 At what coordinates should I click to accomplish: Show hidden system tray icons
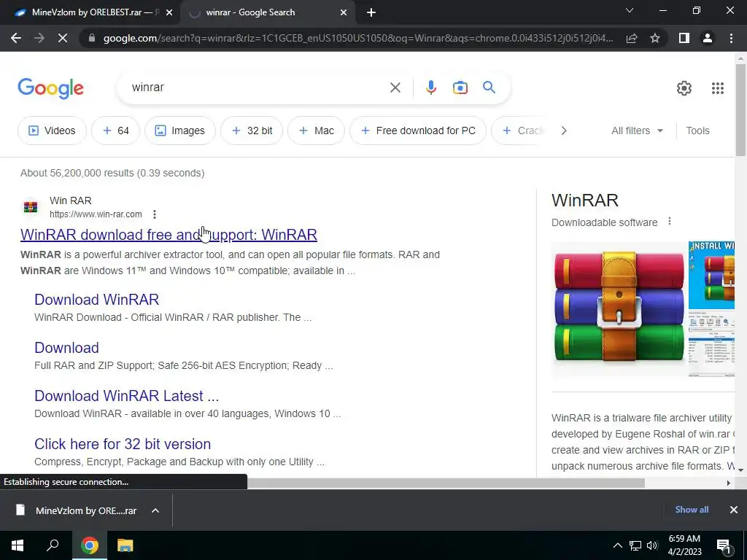(617, 545)
